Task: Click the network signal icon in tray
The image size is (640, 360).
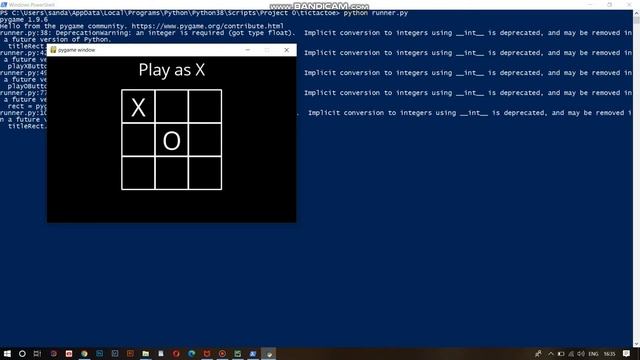Action: pyautogui.click(x=571, y=354)
